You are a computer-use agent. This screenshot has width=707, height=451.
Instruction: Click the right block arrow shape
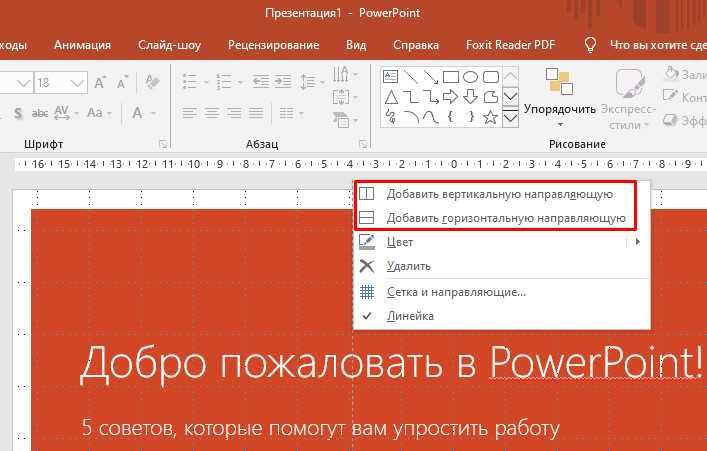pos(451,97)
